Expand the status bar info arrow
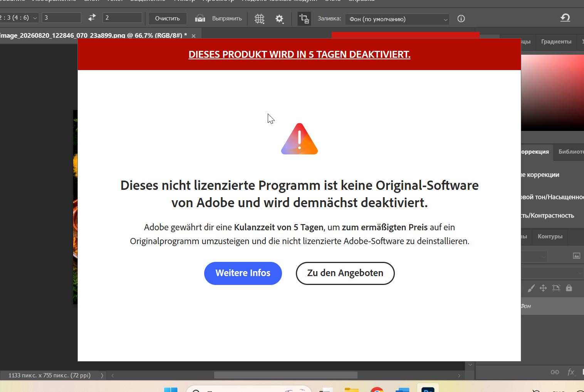Image resolution: width=584 pixels, height=392 pixels. 102,375
